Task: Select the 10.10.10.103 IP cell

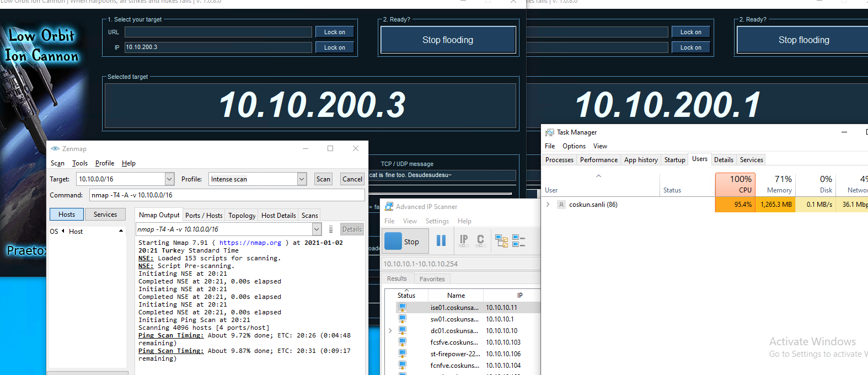Action: point(503,342)
